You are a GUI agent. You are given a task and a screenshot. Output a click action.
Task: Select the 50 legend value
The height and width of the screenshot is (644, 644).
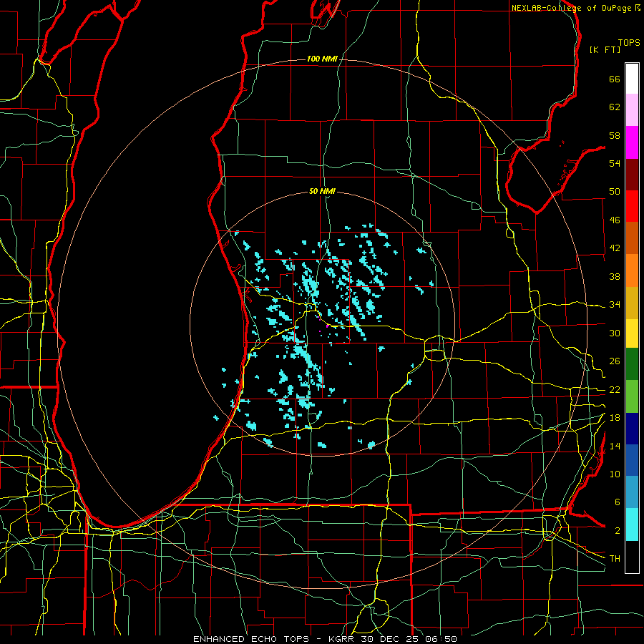point(615,192)
